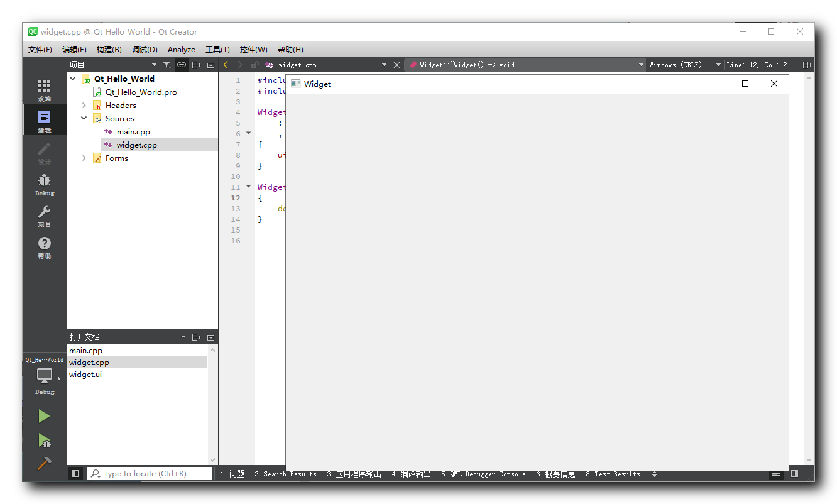The image size is (837, 504).
Task: Build the project with hammer icon
Action: pos(44,463)
